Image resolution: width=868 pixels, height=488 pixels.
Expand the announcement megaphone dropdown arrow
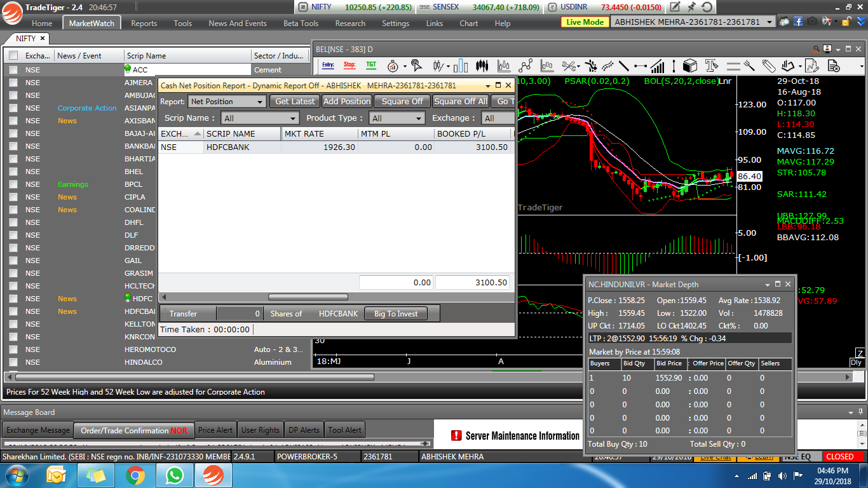click(836, 22)
